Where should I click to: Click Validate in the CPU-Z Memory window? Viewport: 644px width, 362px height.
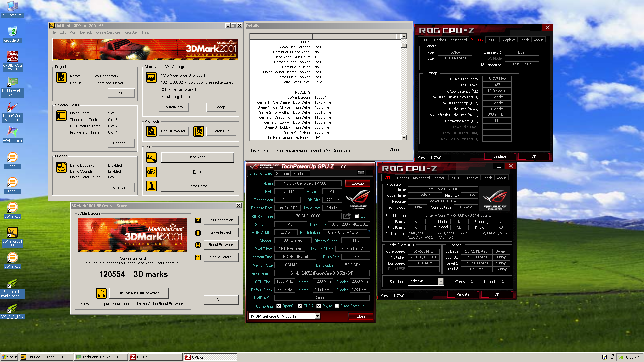pyautogui.click(x=500, y=156)
